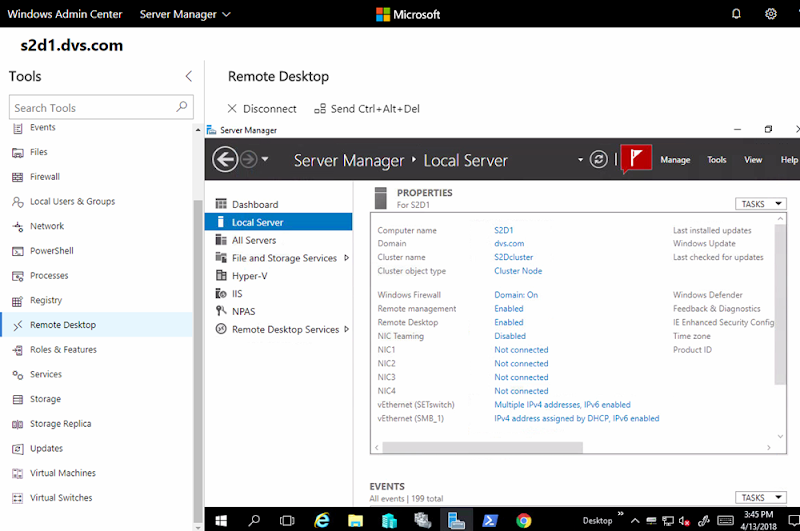Open the Storage Replica icon
This screenshot has height=531, width=800.
point(18,424)
